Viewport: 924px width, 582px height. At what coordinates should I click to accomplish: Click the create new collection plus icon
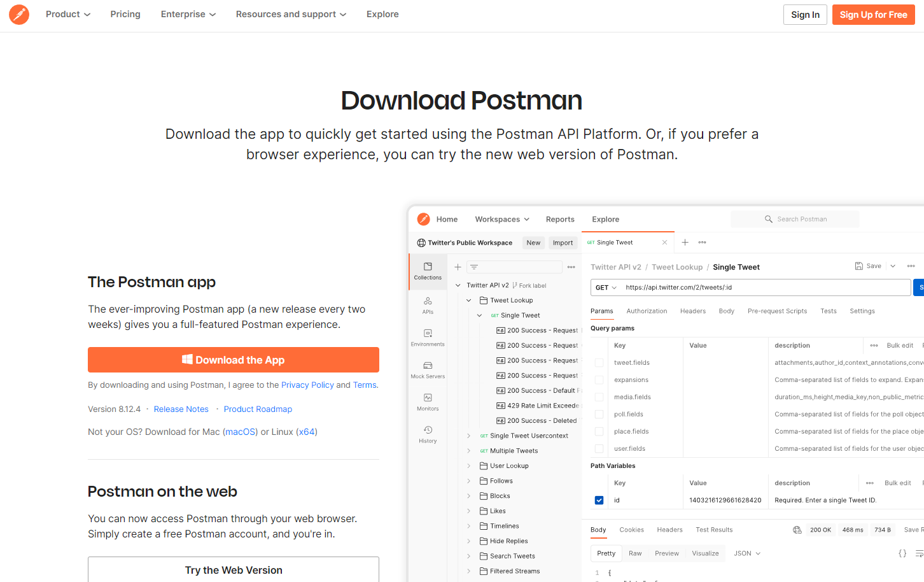tap(458, 267)
